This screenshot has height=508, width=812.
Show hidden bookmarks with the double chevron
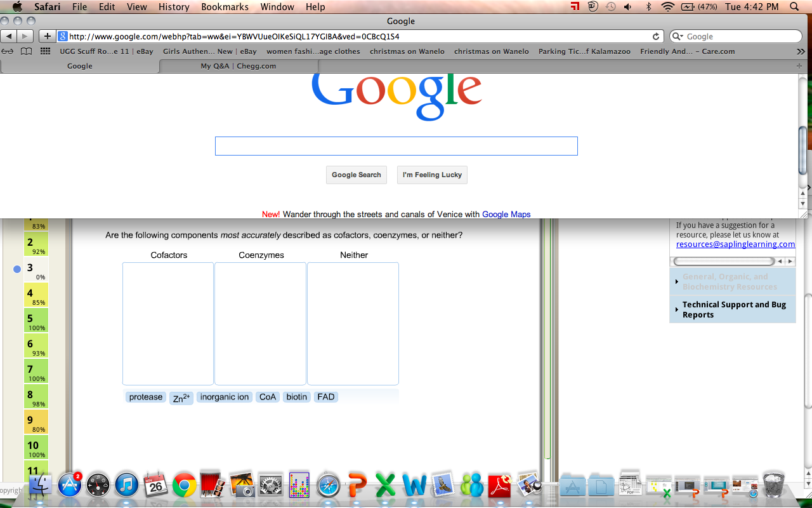[x=801, y=51]
